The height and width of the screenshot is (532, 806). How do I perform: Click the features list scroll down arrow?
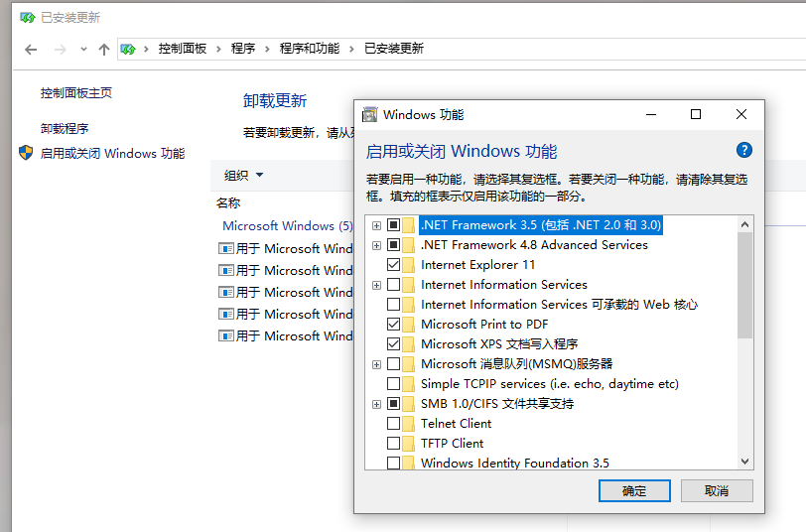pyautogui.click(x=744, y=462)
